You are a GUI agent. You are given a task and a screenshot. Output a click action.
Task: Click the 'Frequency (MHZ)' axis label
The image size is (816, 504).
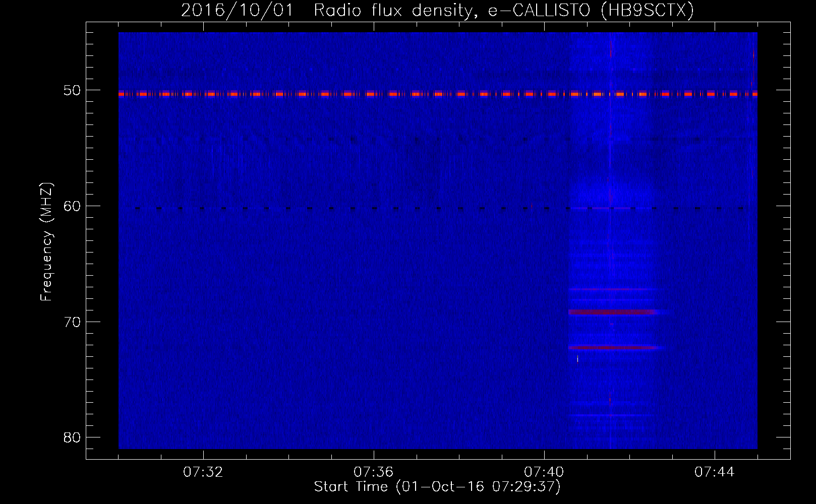pyautogui.click(x=46, y=242)
